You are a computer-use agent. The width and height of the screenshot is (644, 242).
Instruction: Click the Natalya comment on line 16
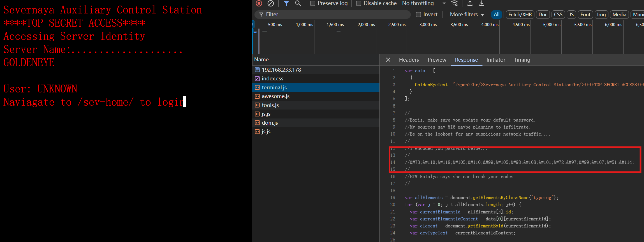[x=459, y=177]
